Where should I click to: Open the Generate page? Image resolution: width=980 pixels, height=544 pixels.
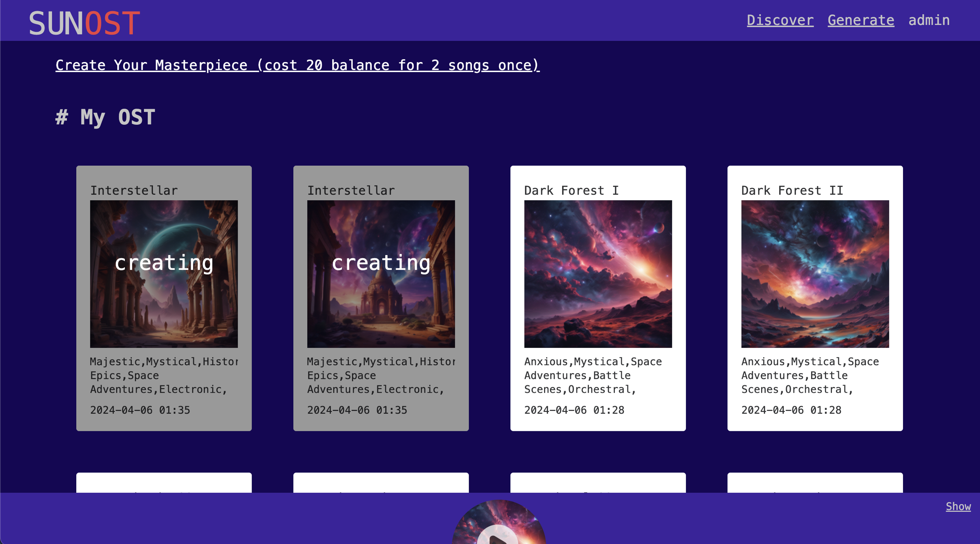click(861, 20)
